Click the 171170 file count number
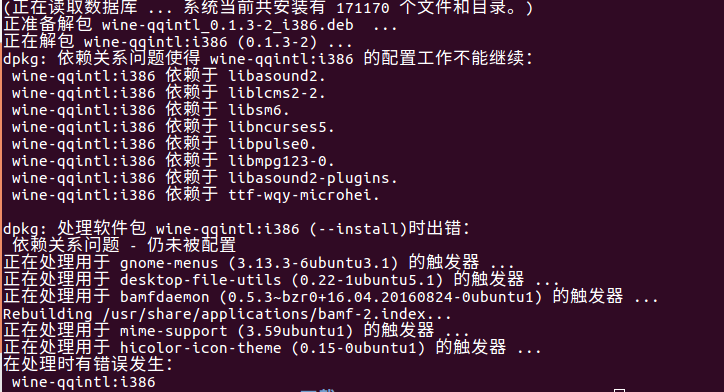724x392 pixels. click(x=363, y=8)
